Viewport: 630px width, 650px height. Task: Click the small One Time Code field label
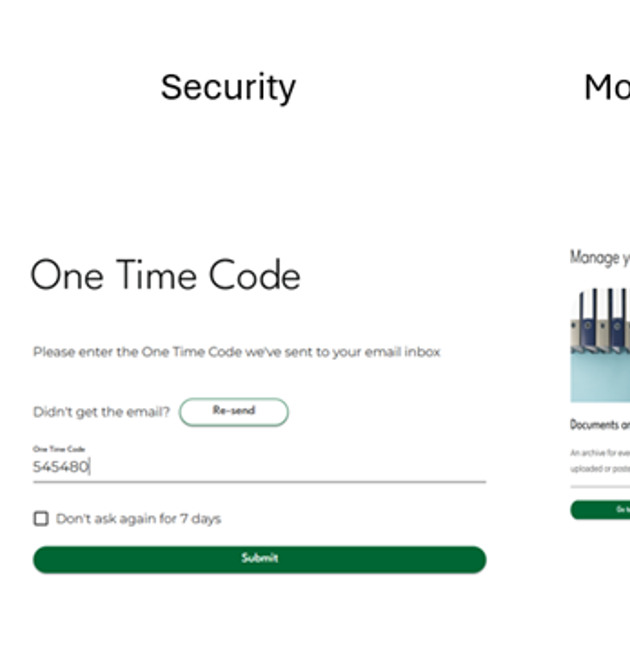(x=59, y=449)
